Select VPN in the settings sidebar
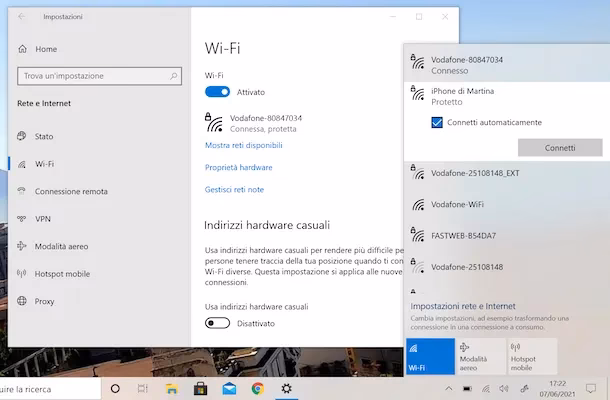Image resolution: width=610 pixels, height=400 pixels. coord(42,218)
